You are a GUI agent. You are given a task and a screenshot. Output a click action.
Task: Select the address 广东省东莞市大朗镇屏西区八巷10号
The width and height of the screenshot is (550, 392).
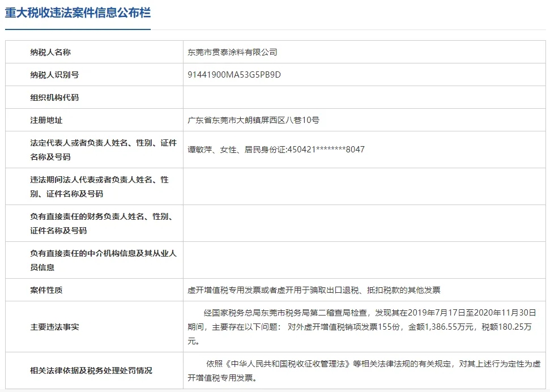pyautogui.click(x=254, y=120)
